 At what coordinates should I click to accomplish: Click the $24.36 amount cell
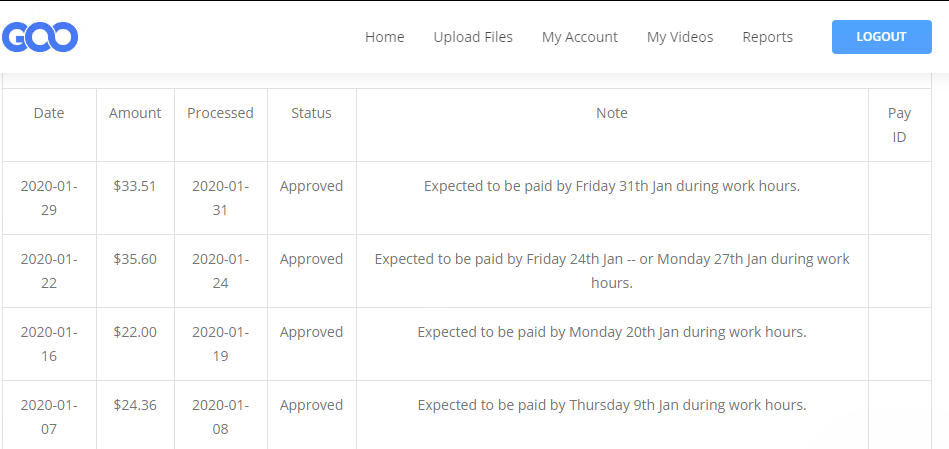coord(135,405)
